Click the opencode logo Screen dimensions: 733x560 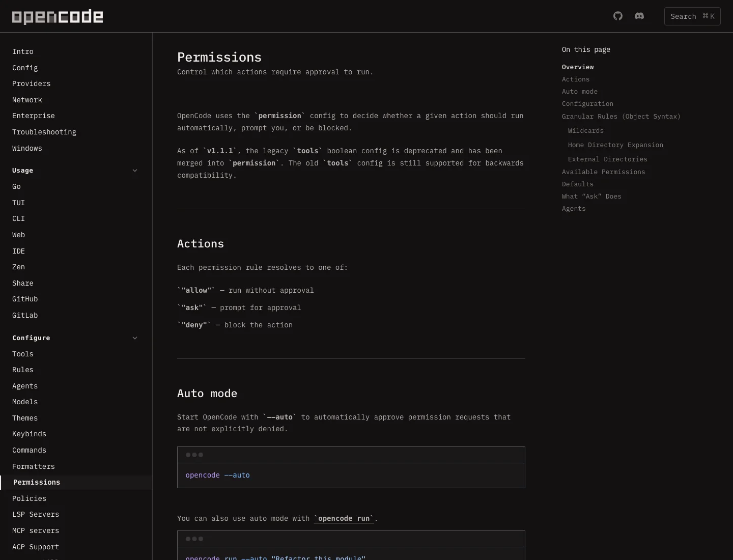coord(58,17)
